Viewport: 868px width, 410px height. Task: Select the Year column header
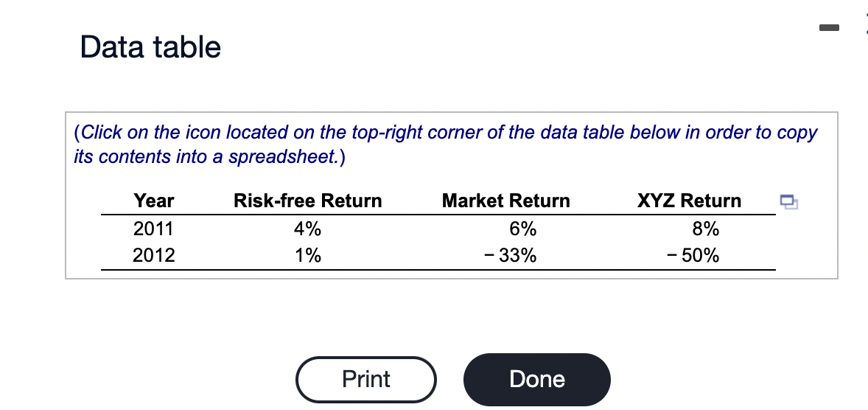[154, 201]
